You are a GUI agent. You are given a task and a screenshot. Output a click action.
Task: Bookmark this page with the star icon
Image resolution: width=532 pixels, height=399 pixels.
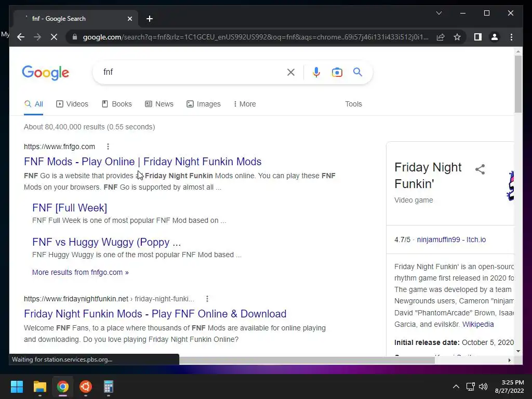click(x=457, y=37)
